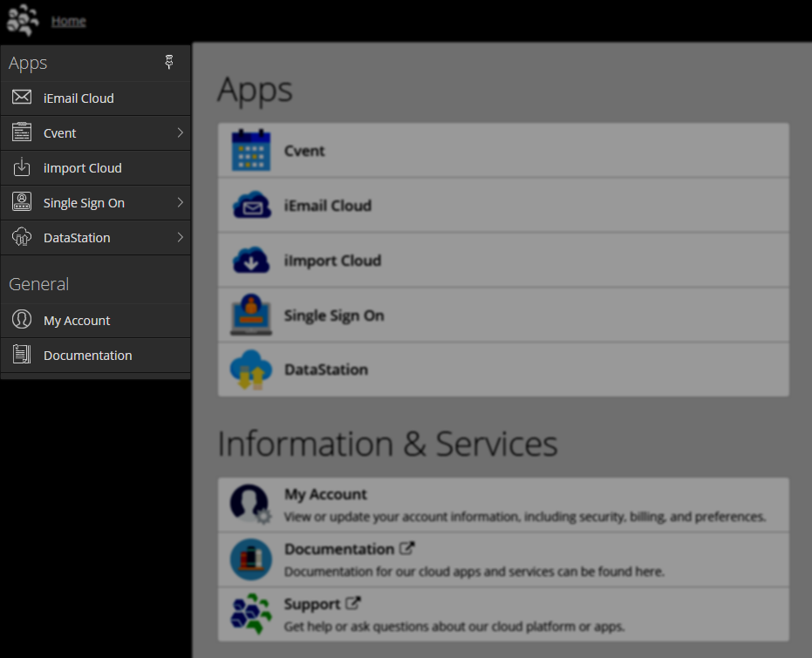Click the Cvent calendar icon in sidebar

(x=22, y=132)
